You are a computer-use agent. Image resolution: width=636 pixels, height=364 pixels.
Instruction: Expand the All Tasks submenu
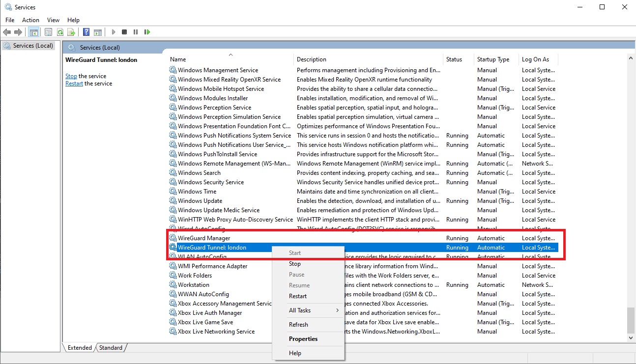[314, 310]
